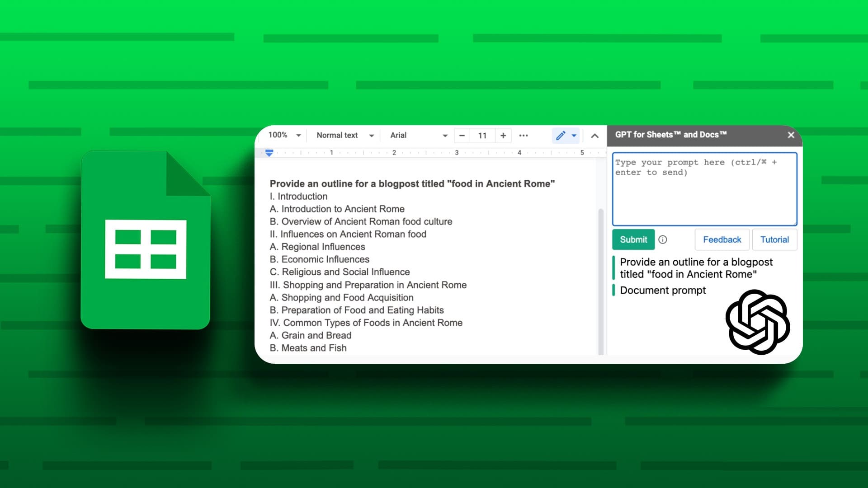Select the previous prompt about the blogpost outline
Image resolution: width=868 pixels, height=488 pixels.
(696, 268)
